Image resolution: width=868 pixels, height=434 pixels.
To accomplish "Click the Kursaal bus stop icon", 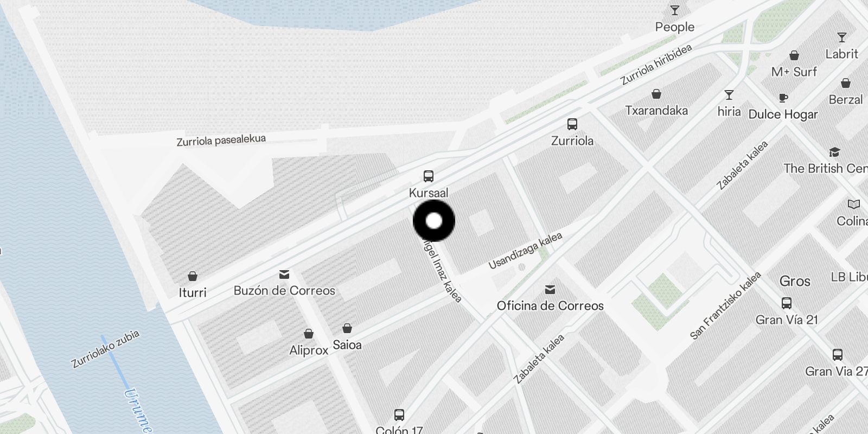I will click(429, 176).
